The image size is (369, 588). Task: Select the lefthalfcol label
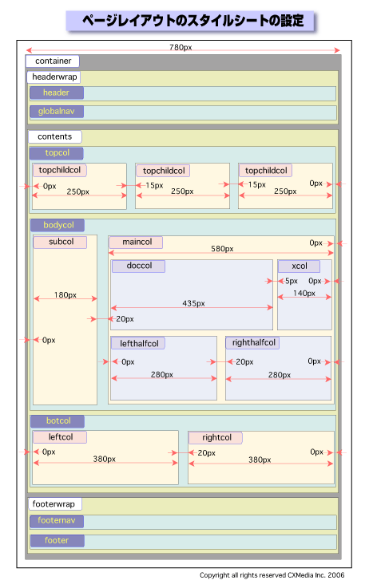[x=138, y=343]
